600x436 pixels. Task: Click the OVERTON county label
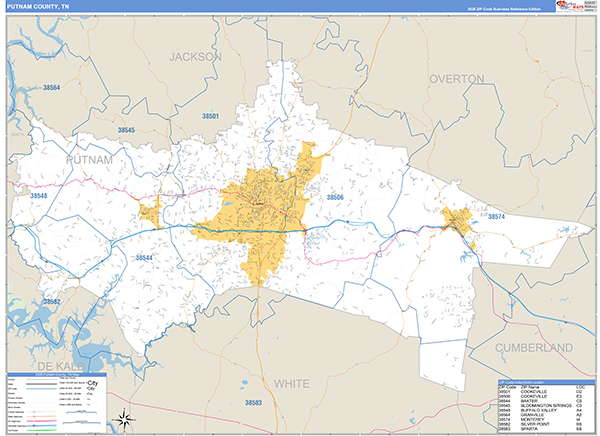[457, 79]
